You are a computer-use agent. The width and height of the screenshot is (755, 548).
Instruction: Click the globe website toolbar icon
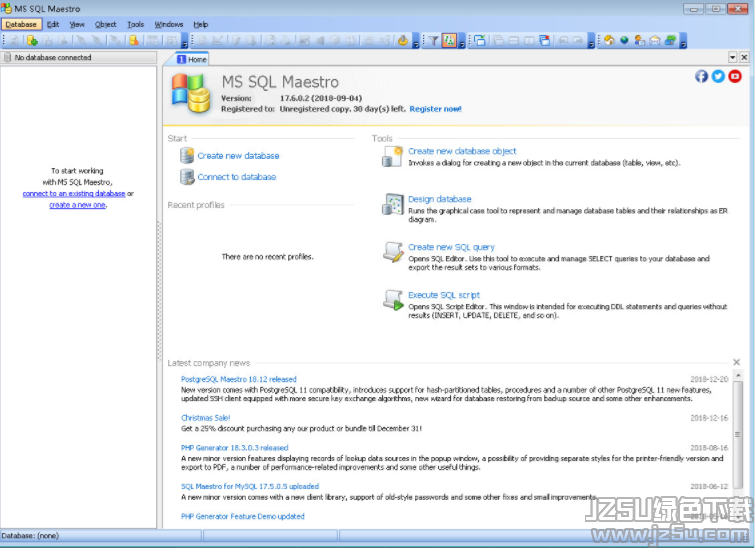(625, 40)
